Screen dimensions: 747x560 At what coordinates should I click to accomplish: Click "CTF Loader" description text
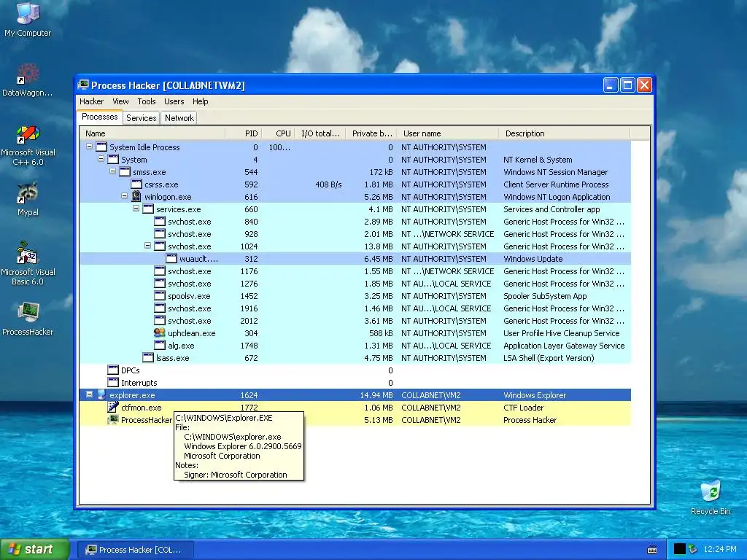click(x=523, y=407)
